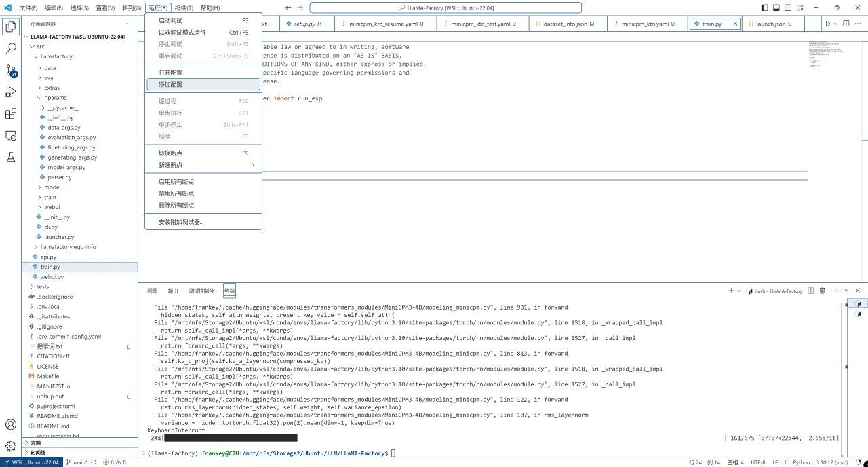Screen dimensions: 868x467
Task: Close the train.py editor tab
Action: pos(736,24)
